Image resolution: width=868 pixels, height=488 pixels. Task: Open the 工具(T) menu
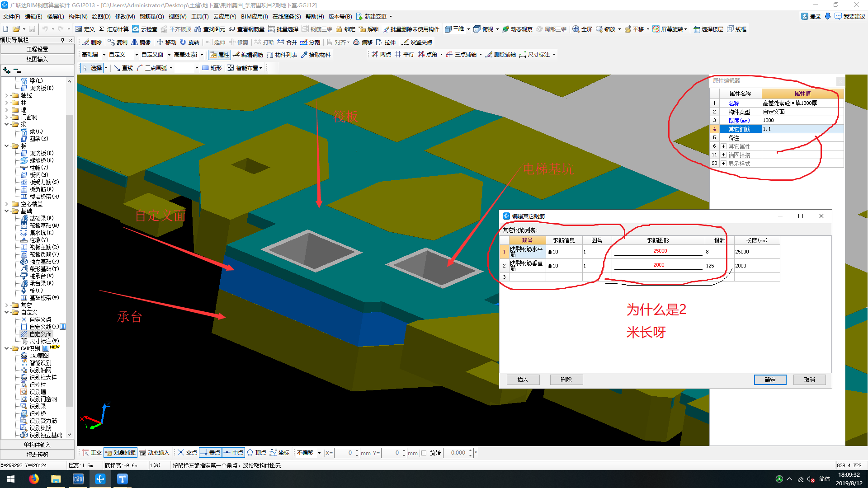[200, 16]
